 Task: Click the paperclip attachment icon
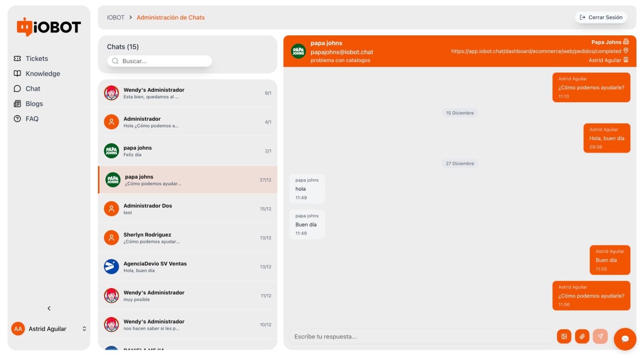(582, 336)
